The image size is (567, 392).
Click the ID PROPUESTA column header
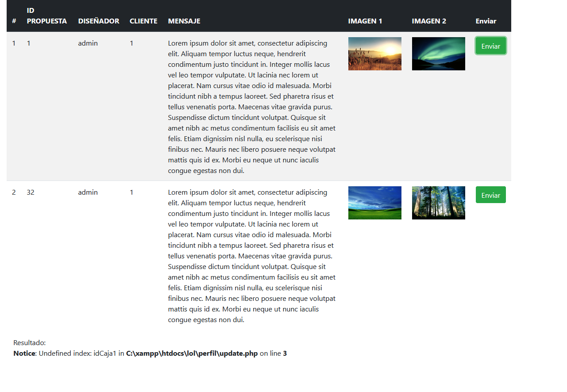[47, 16]
